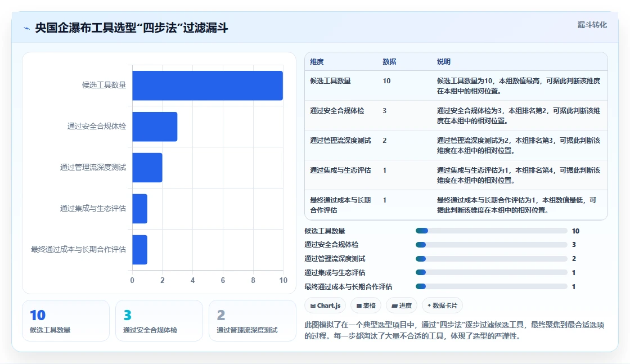Screen dimensions: 630x364
Task: Click the data card showing 3 通过安全合规体检
Action: pos(159,321)
